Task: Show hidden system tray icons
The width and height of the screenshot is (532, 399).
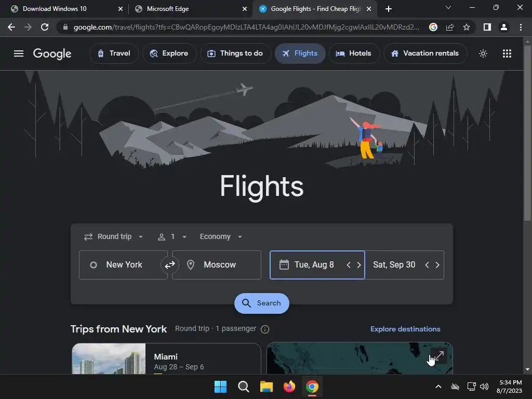Action: click(x=438, y=387)
